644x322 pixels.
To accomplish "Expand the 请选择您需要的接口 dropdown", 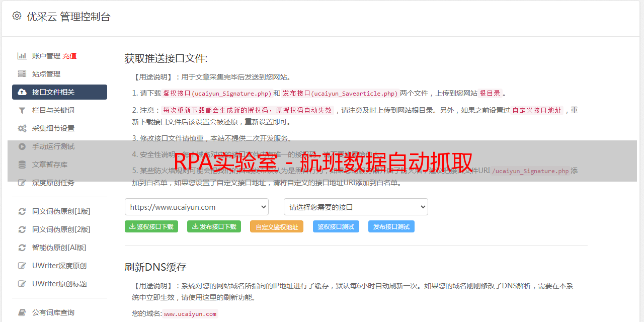I will pos(356,207).
